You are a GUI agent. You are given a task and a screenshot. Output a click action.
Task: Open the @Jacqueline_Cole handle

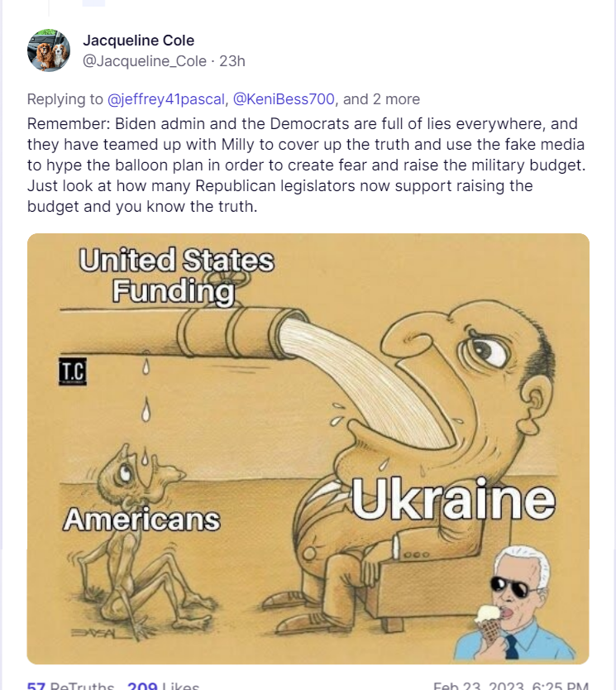tap(145, 60)
